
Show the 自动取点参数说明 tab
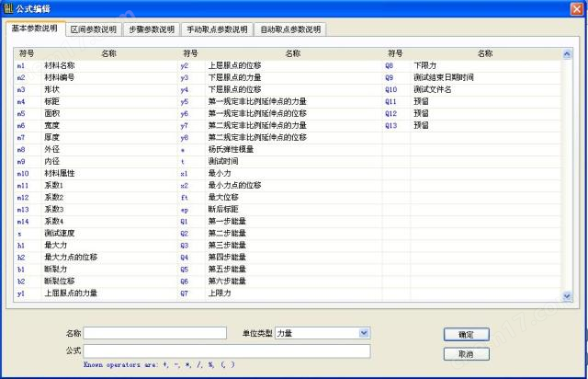pos(289,29)
